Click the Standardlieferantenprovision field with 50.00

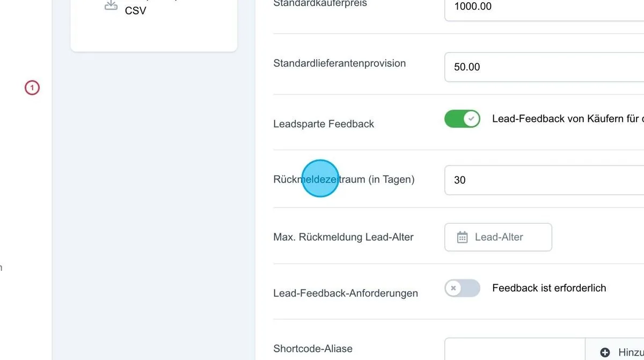coord(544,67)
